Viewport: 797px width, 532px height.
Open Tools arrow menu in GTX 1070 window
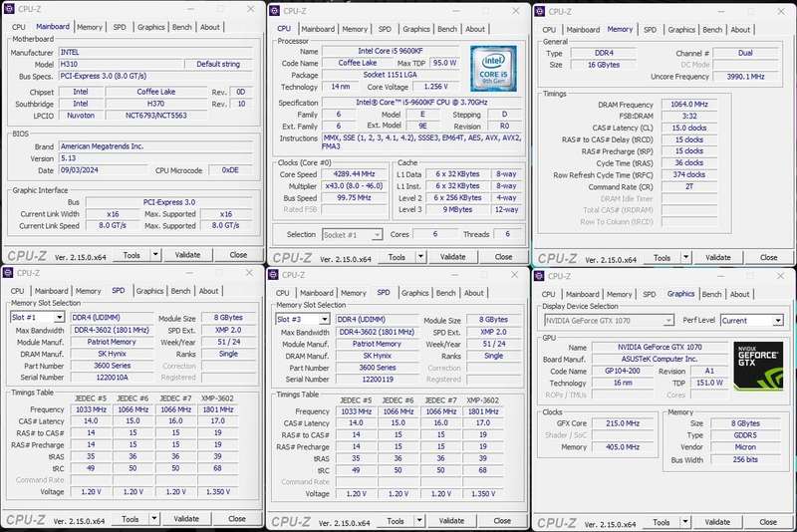click(685, 522)
